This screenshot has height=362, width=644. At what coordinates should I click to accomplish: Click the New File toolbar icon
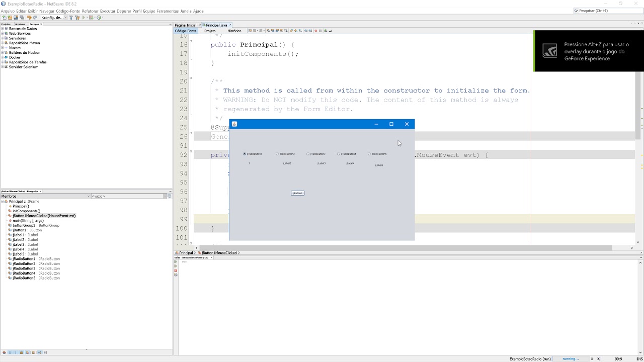[x=5, y=18]
